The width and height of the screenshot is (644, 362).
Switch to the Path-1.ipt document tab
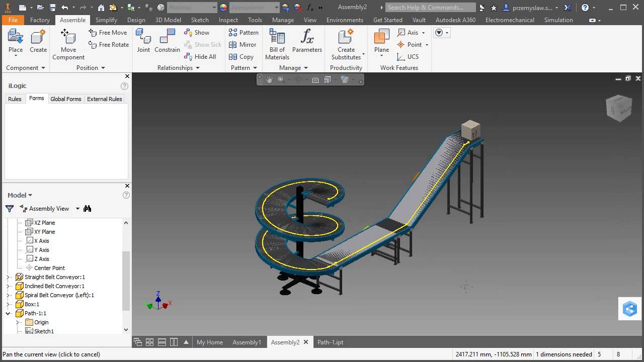point(331,342)
